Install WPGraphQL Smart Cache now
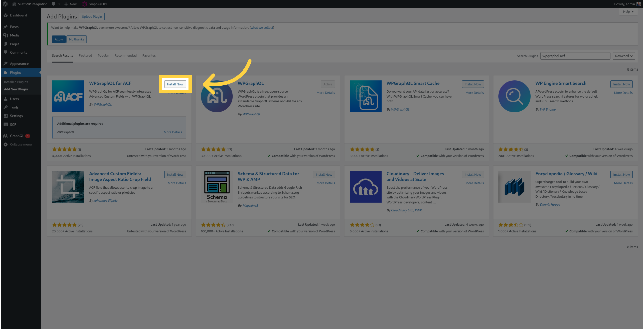This screenshot has width=644, height=329. tap(473, 84)
